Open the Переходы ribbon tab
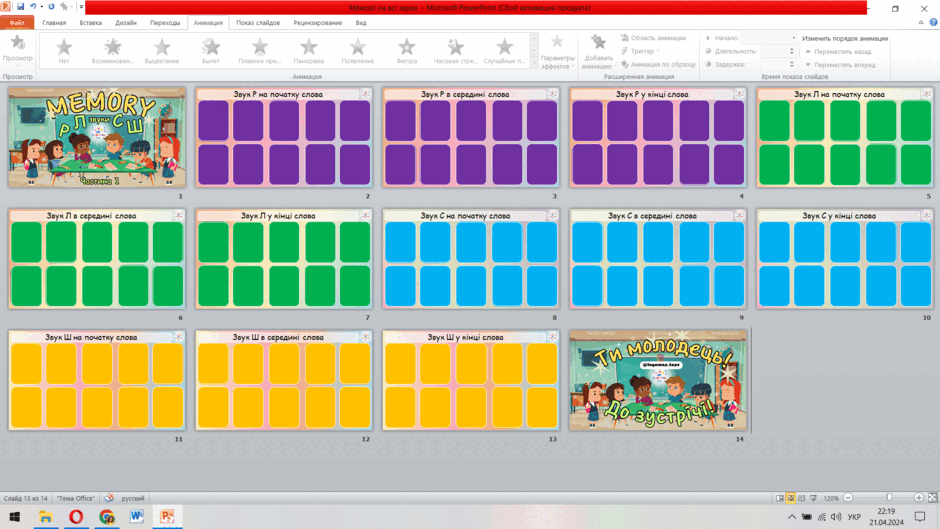 (x=165, y=23)
